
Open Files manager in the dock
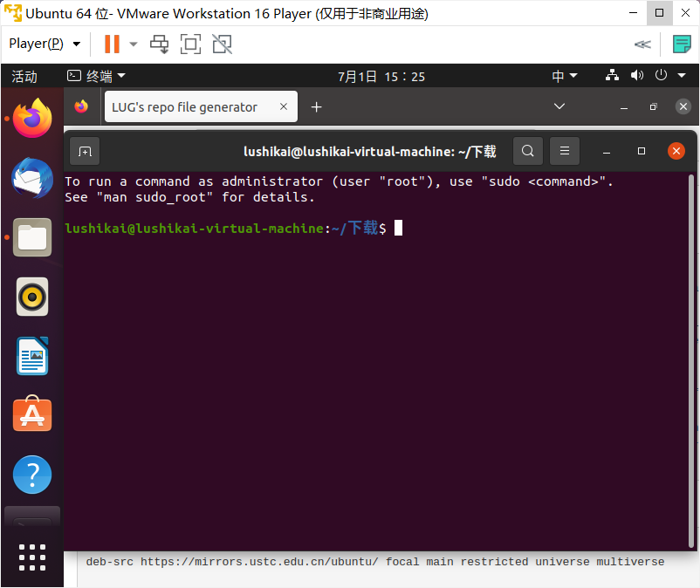click(x=32, y=237)
